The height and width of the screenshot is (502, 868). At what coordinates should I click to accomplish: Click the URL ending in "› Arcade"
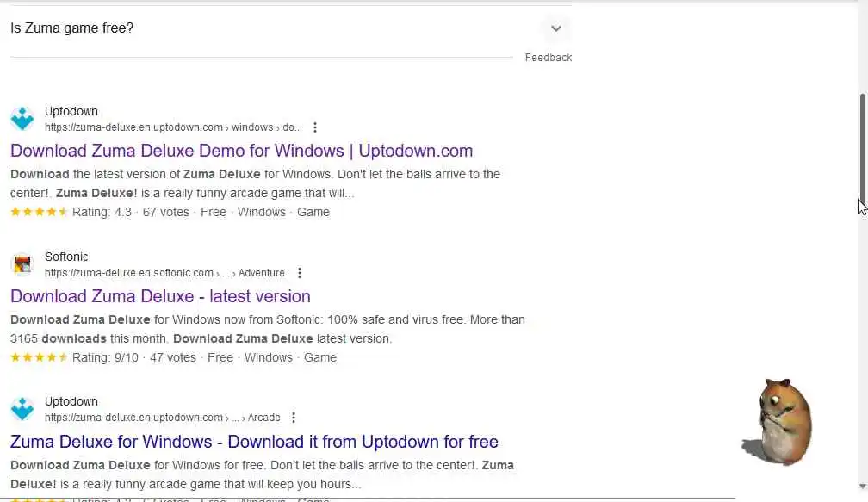[x=162, y=418]
